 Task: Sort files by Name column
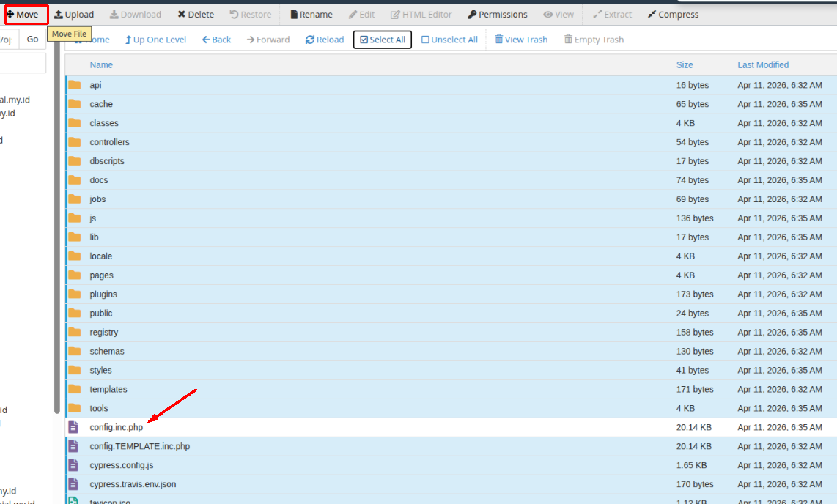[x=101, y=65]
